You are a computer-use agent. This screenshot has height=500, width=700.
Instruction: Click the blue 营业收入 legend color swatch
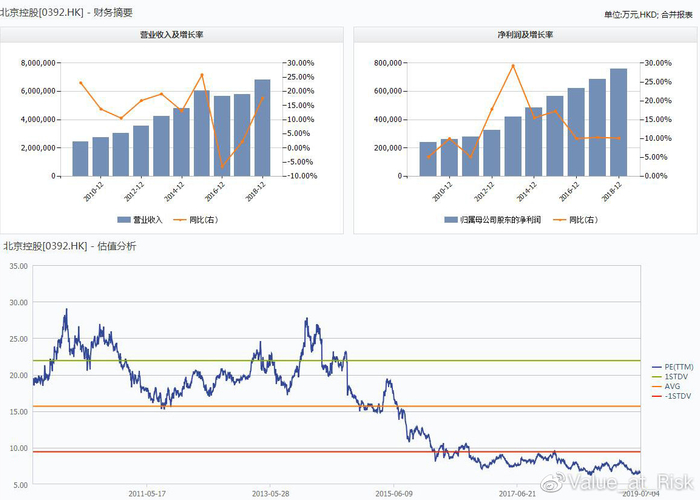coord(124,220)
